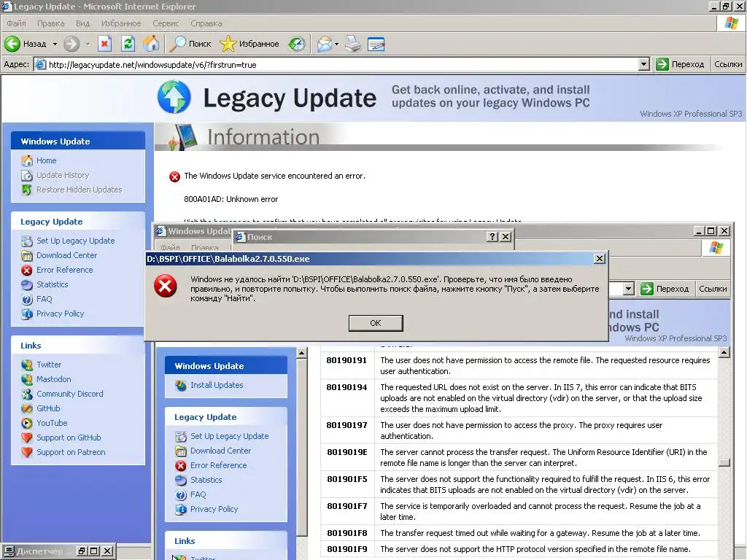
Task: Click the Back (Назад) arrow icon
Action: [12, 44]
